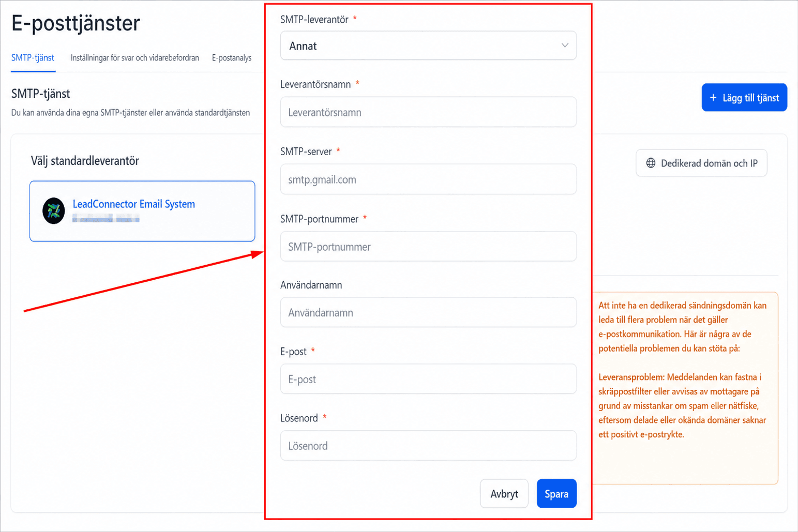Open Inställningar för svar och vidarebefordran tab
This screenshot has width=798, height=532.
point(134,58)
